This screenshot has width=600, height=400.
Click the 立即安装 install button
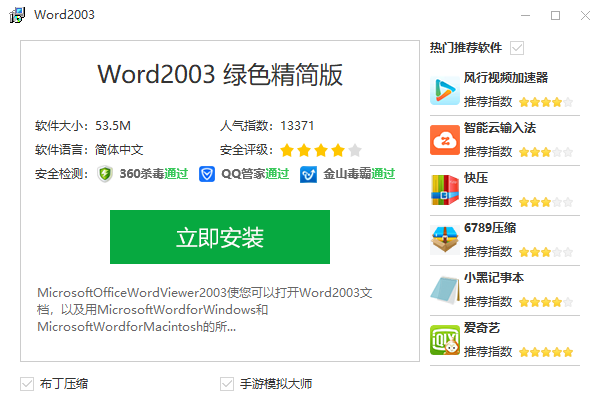220,237
